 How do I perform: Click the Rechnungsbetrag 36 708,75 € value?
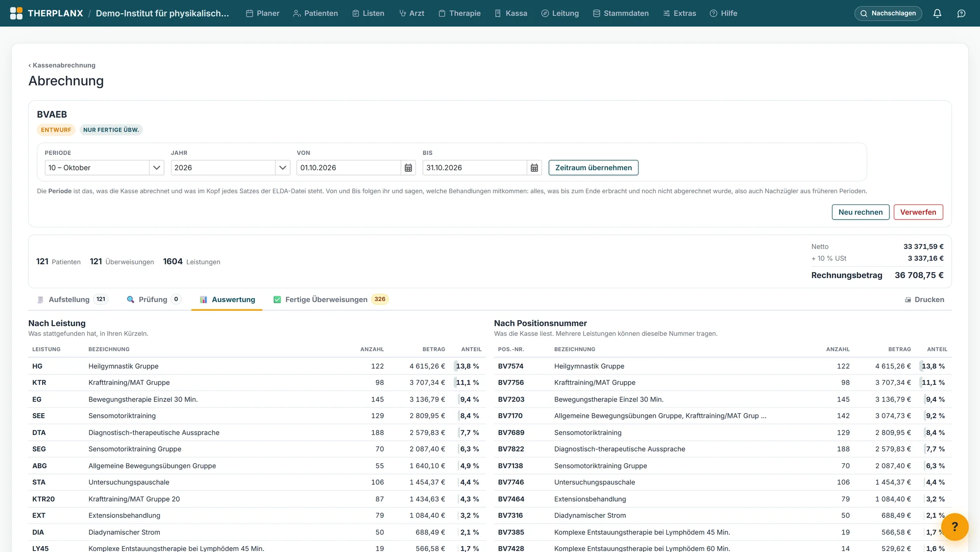click(x=919, y=275)
